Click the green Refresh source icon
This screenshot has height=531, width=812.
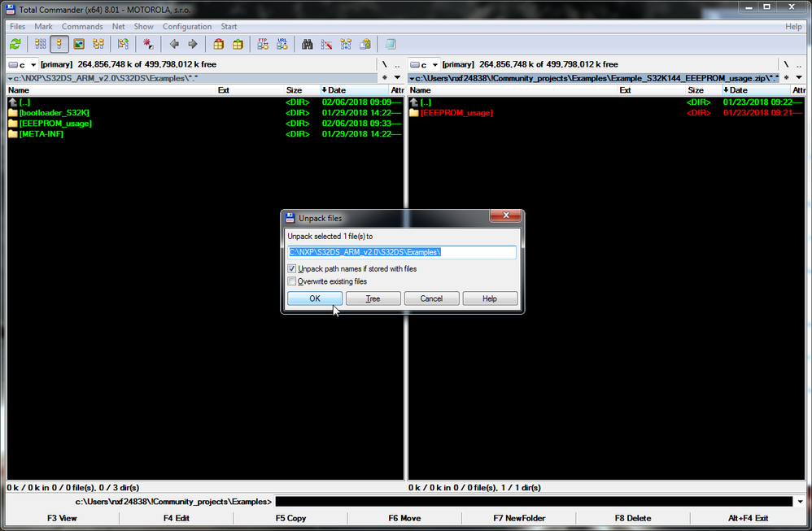[15, 44]
